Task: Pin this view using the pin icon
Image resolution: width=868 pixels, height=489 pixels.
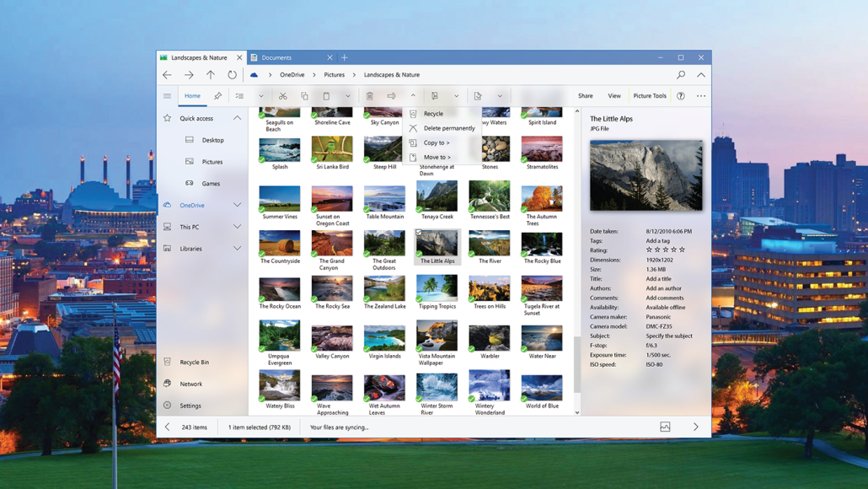Action: (217, 95)
